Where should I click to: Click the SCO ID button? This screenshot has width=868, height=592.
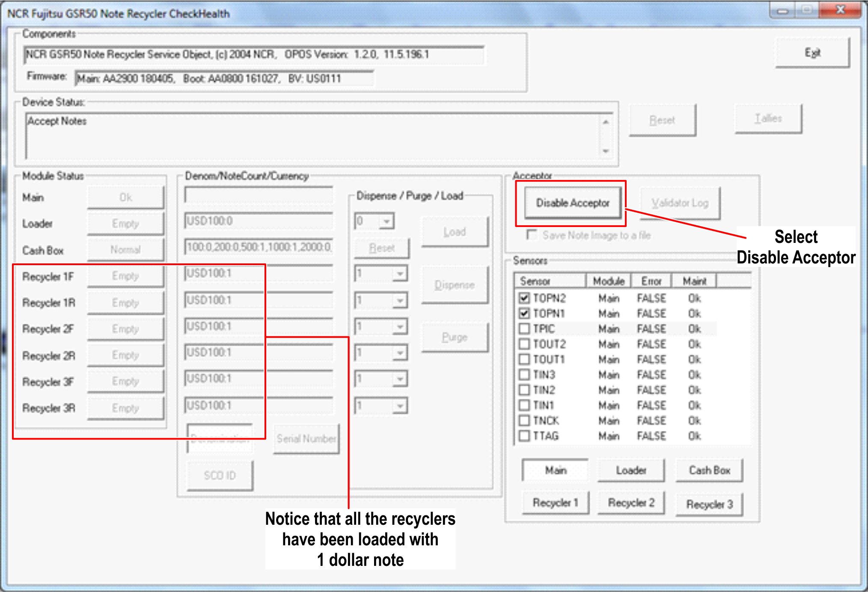point(220,475)
